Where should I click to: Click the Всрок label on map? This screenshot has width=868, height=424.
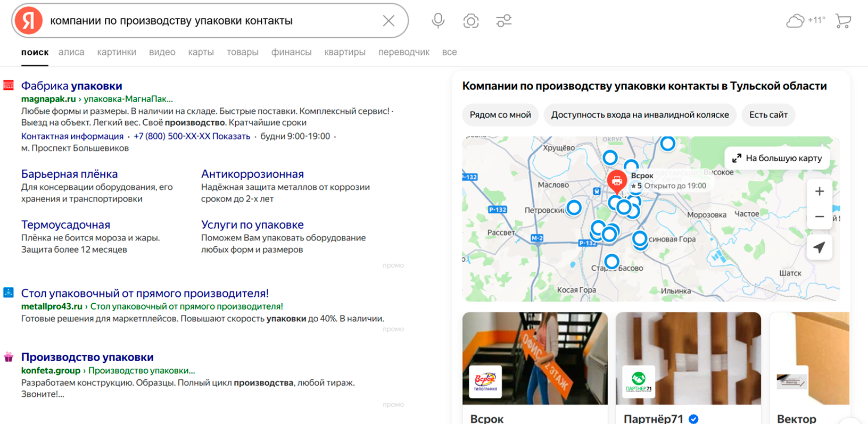coord(642,176)
